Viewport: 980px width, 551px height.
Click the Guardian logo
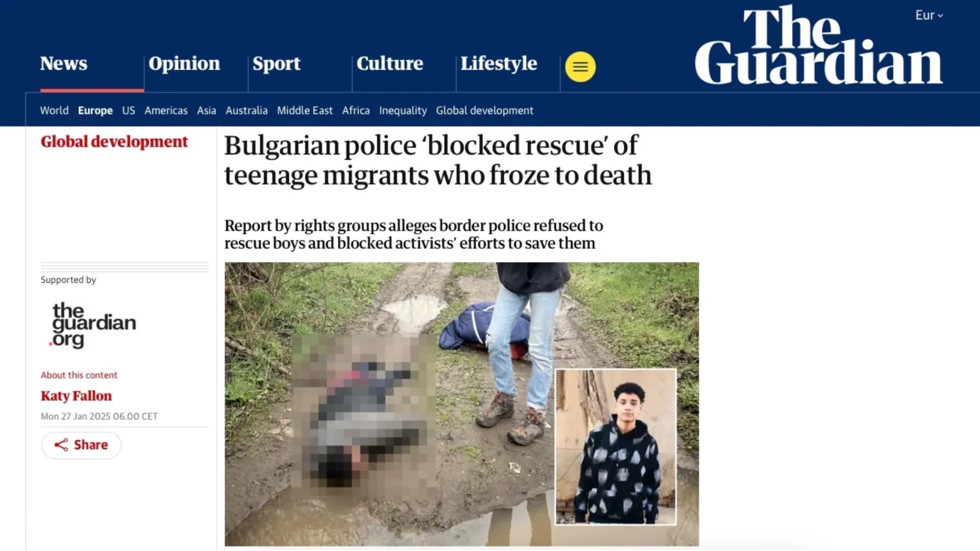(819, 45)
